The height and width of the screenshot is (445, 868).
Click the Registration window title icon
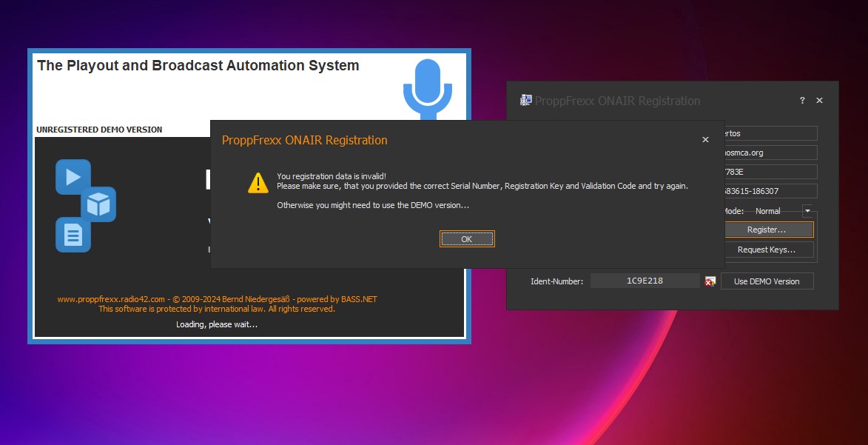click(526, 101)
